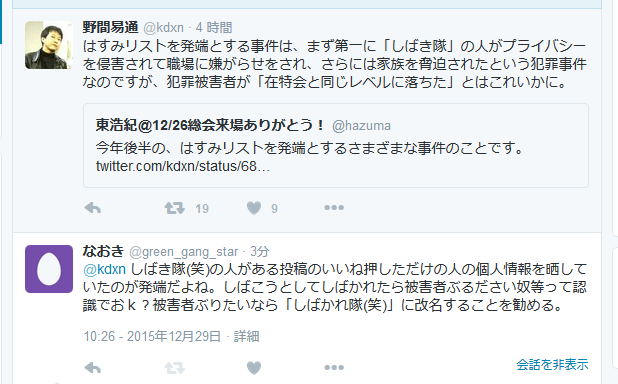Open the 4 時間 timestamp
618x384 pixels.
(214, 28)
